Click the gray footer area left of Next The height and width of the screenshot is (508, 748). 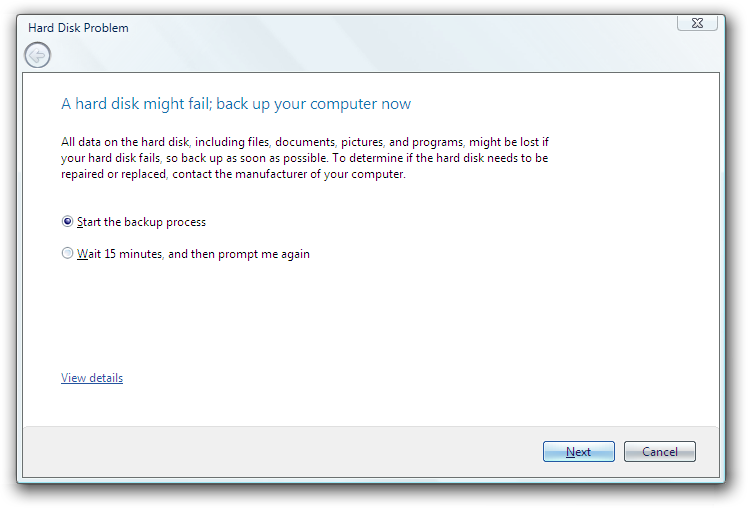(280, 452)
